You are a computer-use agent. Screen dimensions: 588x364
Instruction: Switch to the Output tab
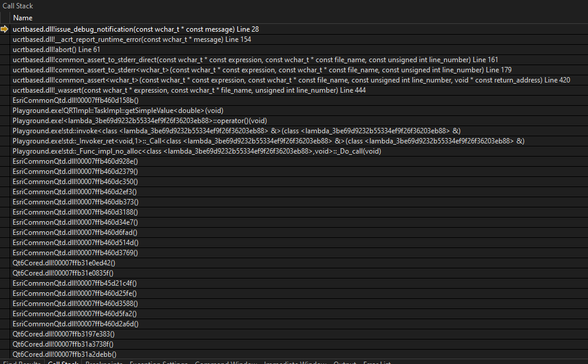345,362
